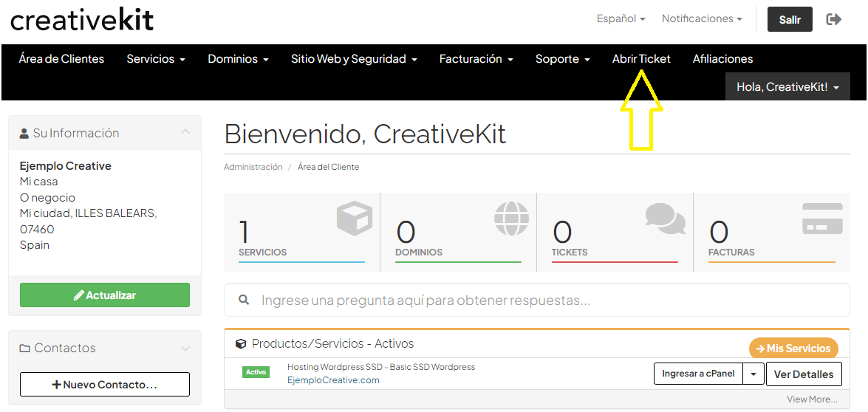
Task: Click the search magnifier icon
Action: pos(244,301)
